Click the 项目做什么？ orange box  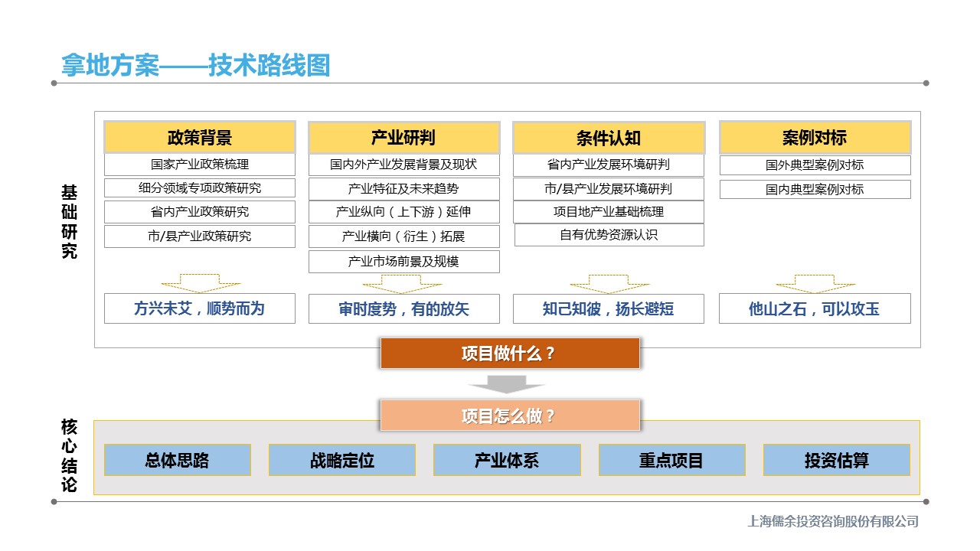[509, 354]
